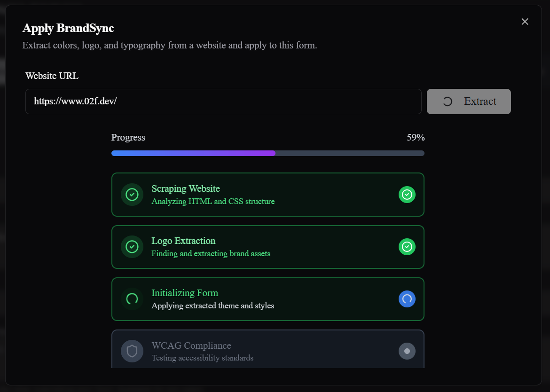Click the checkmark icon on the Logo Extraction card
Image resolution: width=550 pixels, height=392 pixels.
click(132, 246)
